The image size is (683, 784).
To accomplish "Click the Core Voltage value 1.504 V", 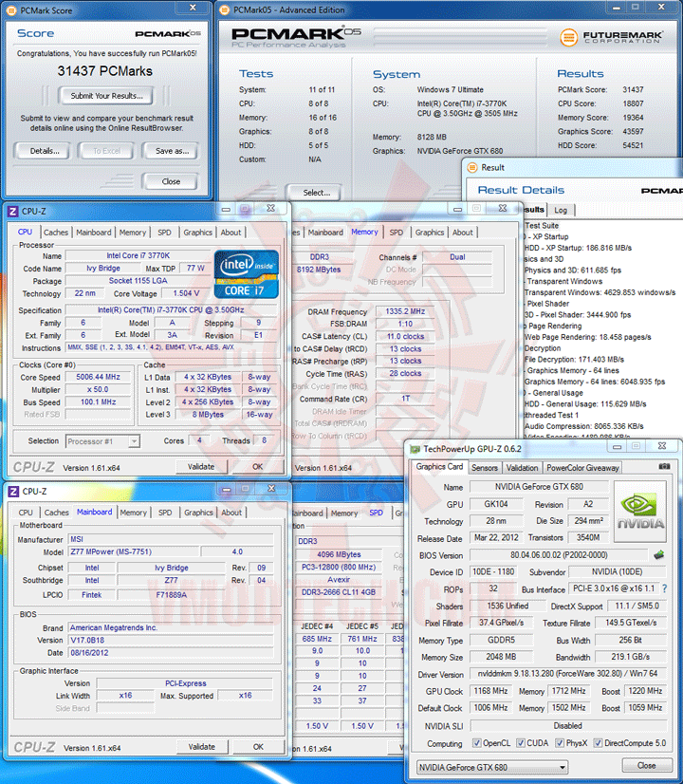I will pos(186,293).
